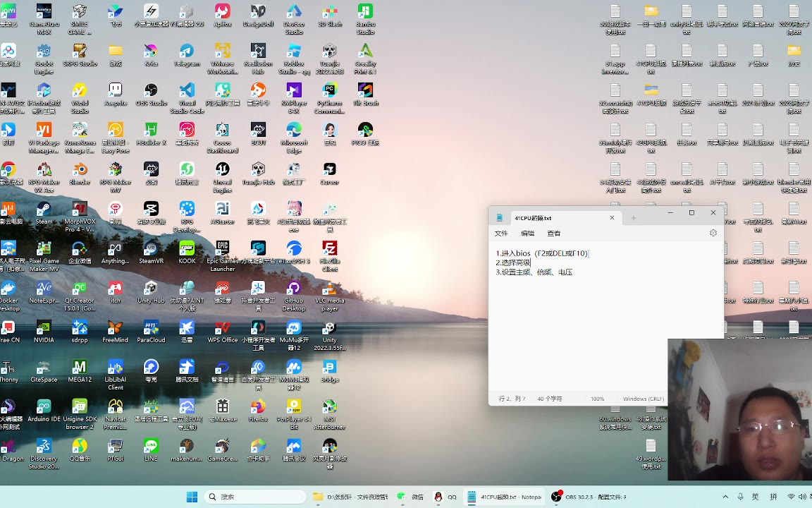Open Roblox Studio desktop icon

pos(294,59)
